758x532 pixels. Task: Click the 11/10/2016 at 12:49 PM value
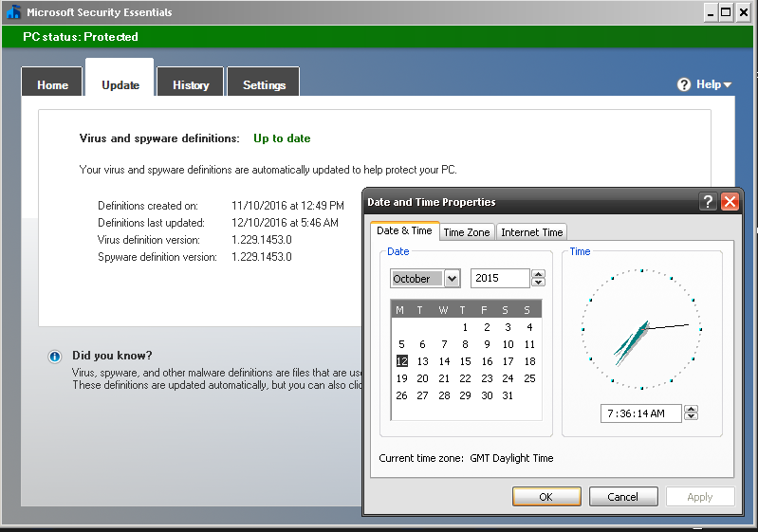pos(287,206)
